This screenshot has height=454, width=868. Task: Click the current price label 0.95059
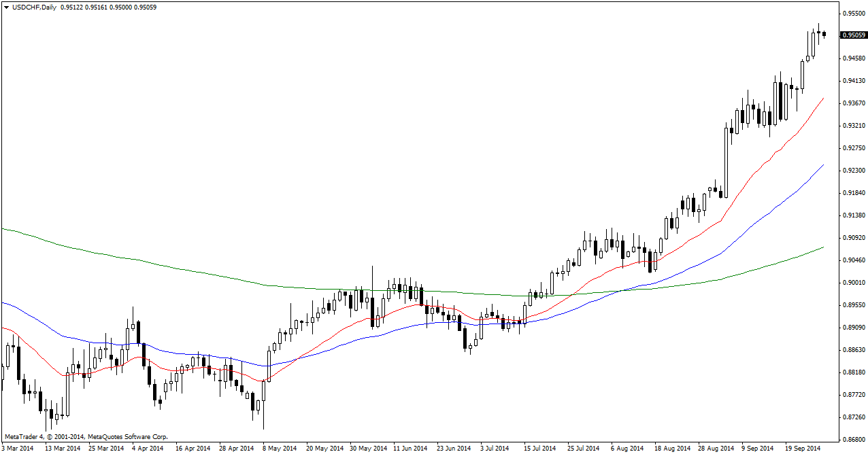pos(853,35)
